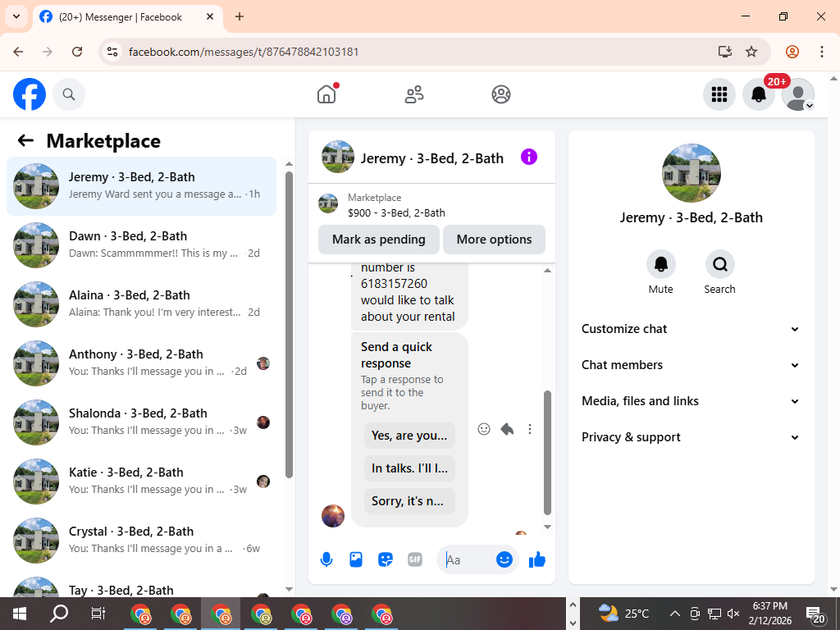Screen dimensions: 840x630
Task: Click the conversation list scrollbar thumb
Action: (290, 325)
